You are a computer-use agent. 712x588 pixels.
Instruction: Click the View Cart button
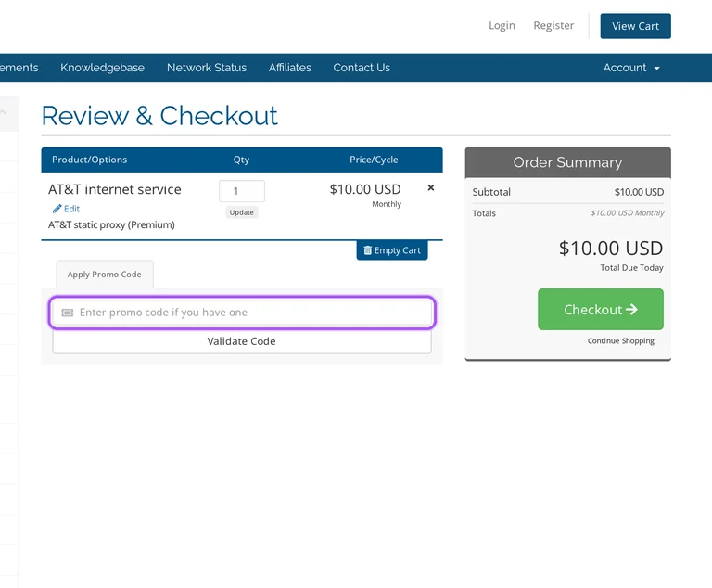635,26
